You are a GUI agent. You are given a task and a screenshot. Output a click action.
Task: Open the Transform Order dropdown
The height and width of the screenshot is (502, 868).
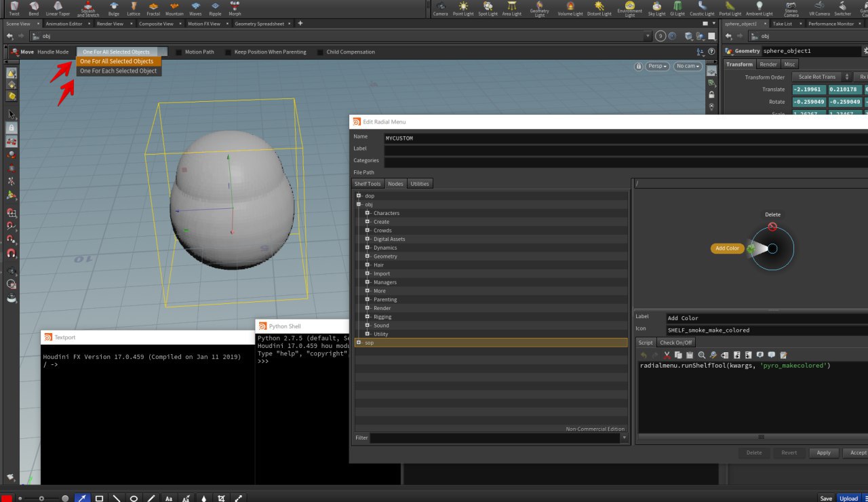821,77
